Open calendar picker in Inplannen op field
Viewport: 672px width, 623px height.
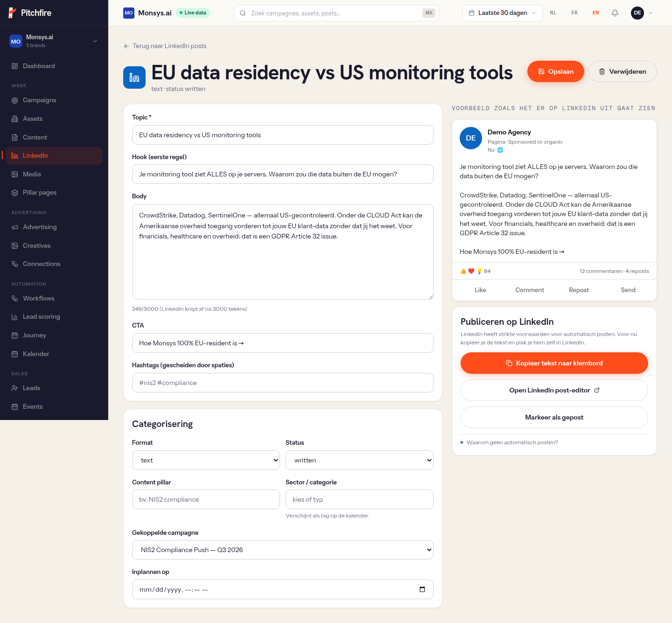click(x=422, y=589)
